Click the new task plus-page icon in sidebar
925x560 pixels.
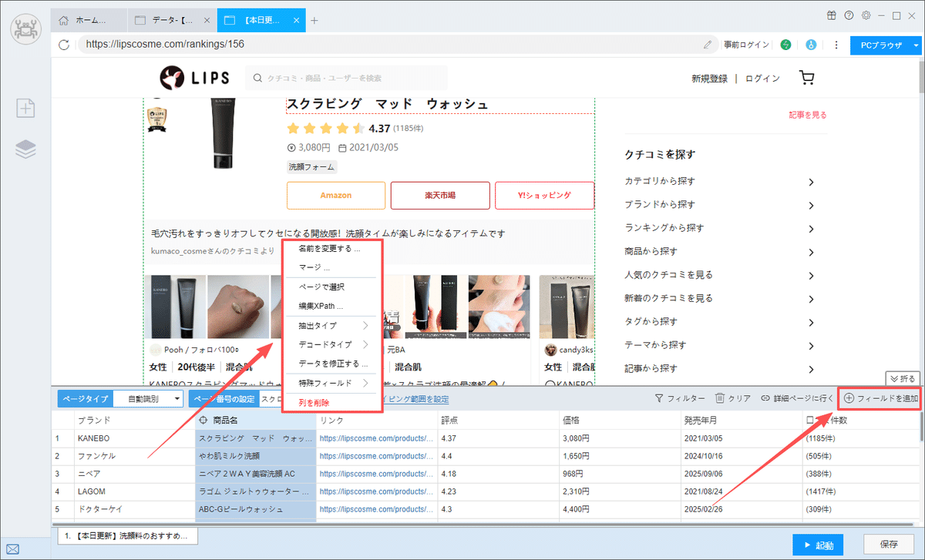(x=25, y=109)
